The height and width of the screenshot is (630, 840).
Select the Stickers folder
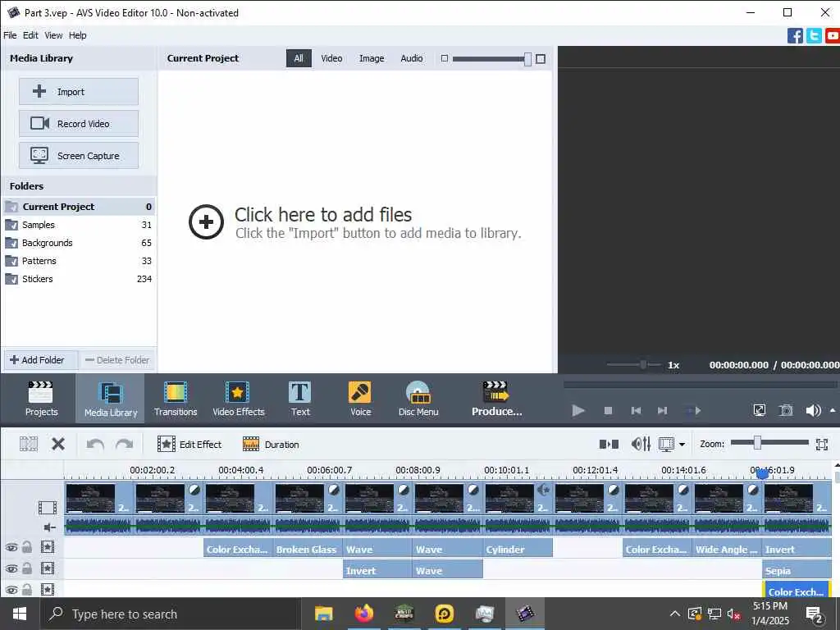[x=79, y=279]
